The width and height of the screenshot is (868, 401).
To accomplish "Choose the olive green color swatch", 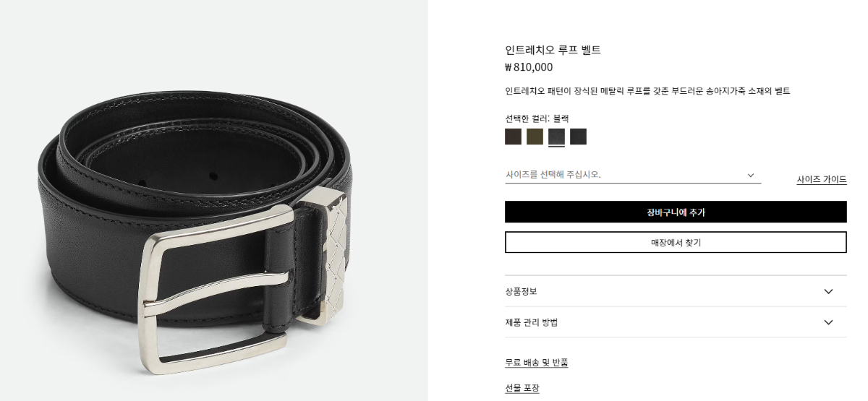I will click(x=535, y=137).
